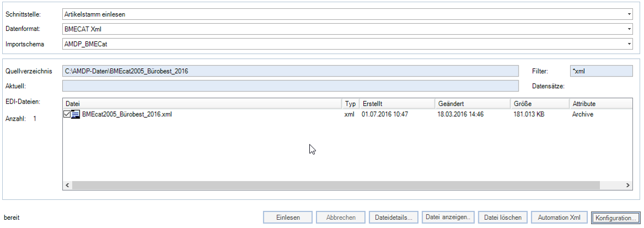
Task: Click the Automation Xml button
Action: click(x=560, y=218)
